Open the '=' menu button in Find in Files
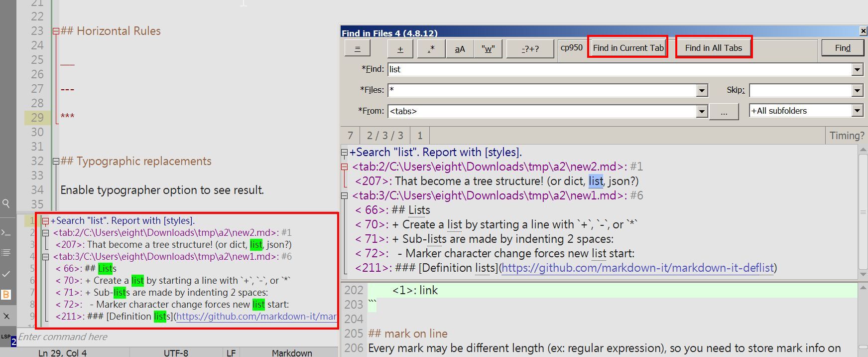 click(x=358, y=48)
